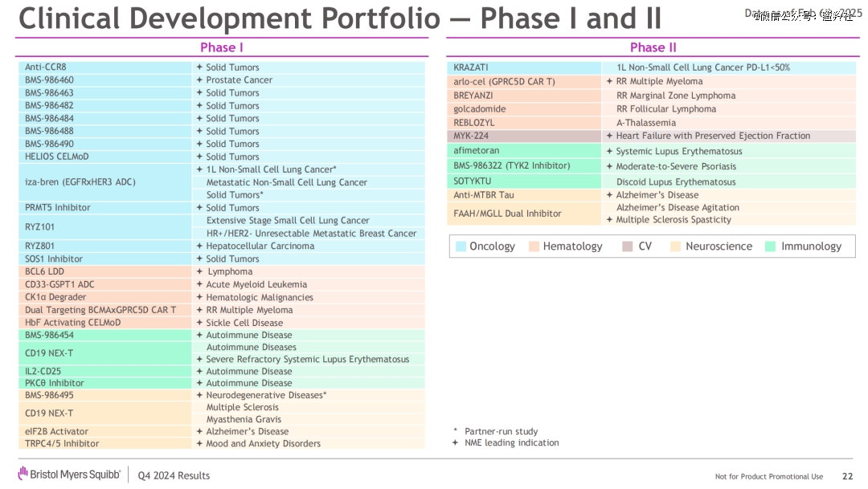Click the plus icon next to Systemic Lupus Erythematosus

pyautogui.click(x=609, y=151)
